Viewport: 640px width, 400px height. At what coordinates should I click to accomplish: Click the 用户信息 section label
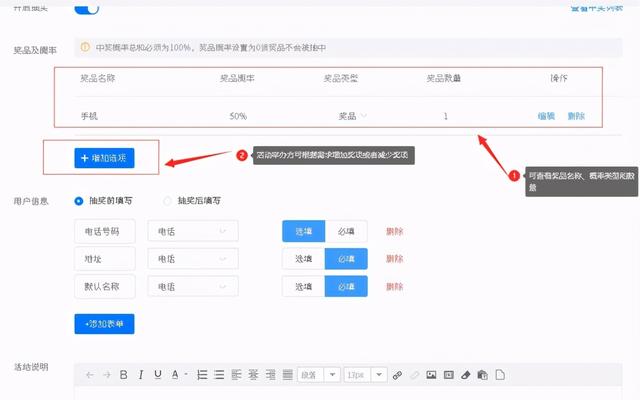(31, 201)
